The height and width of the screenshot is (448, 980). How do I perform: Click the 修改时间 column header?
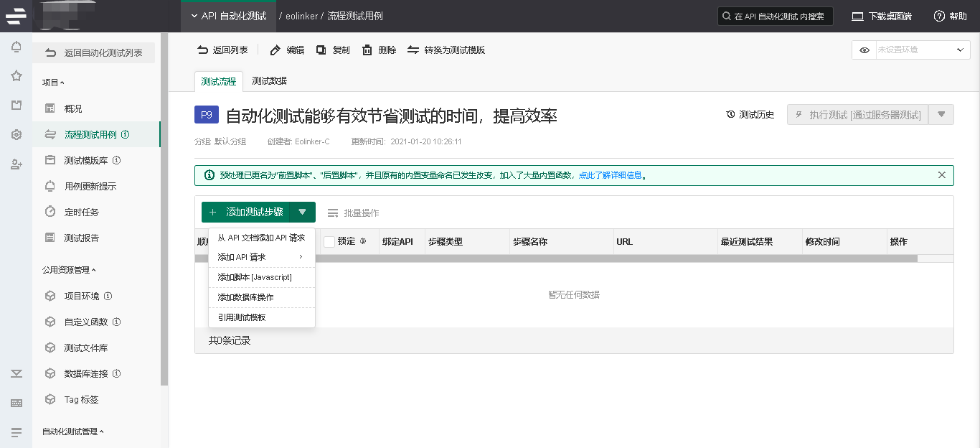822,242
